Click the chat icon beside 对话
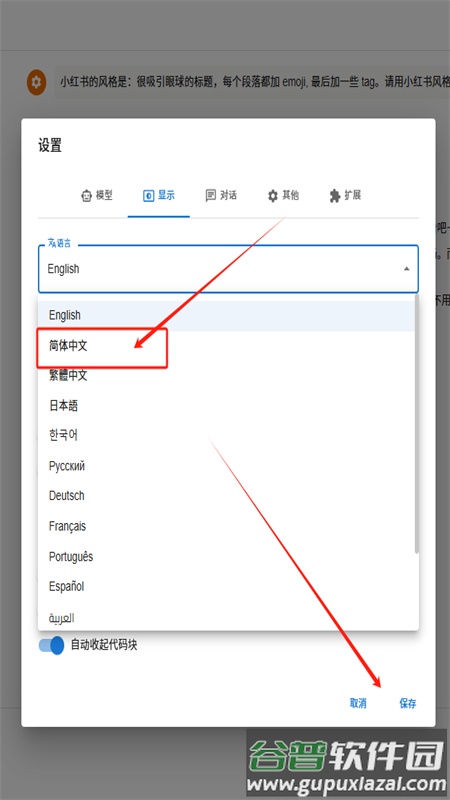 [x=210, y=195]
